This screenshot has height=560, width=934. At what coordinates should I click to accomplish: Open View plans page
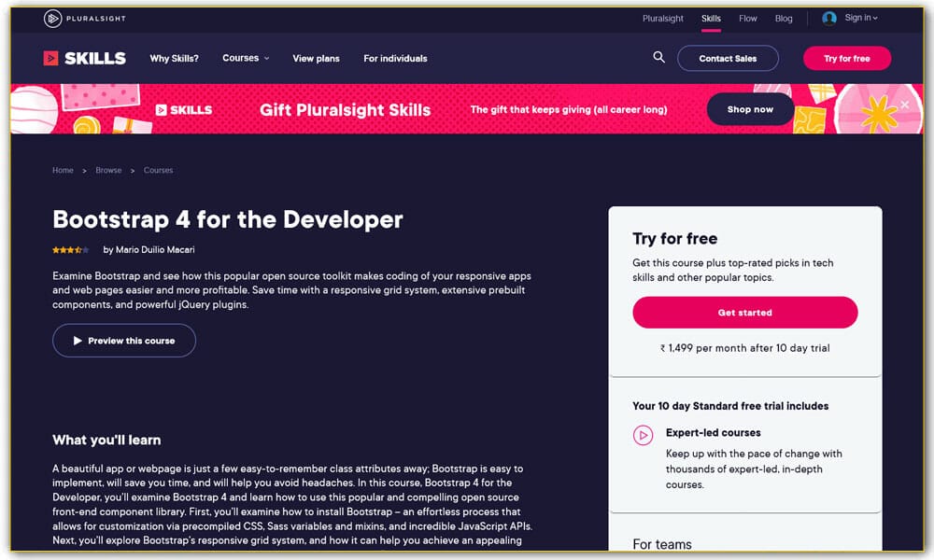(x=316, y=58)
